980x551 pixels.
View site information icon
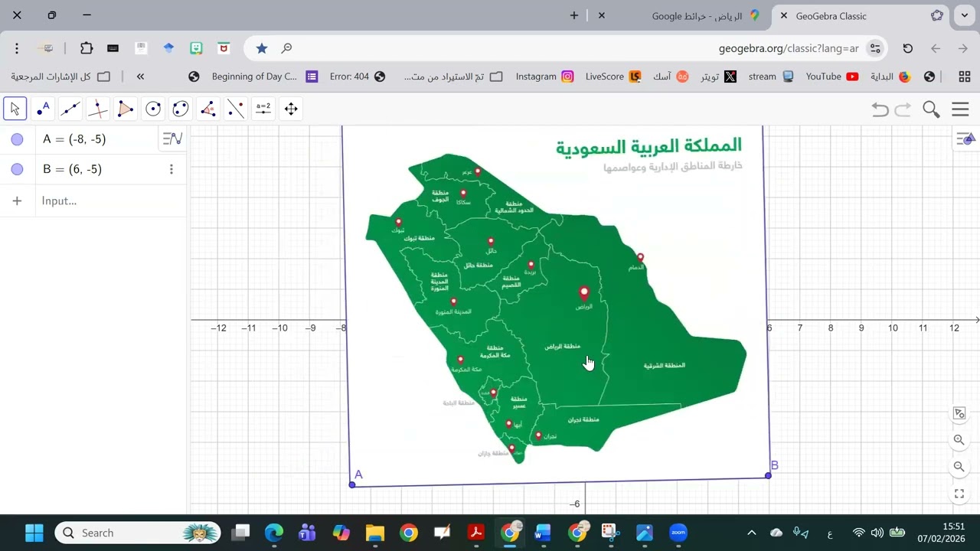click(x=875, y=48)
